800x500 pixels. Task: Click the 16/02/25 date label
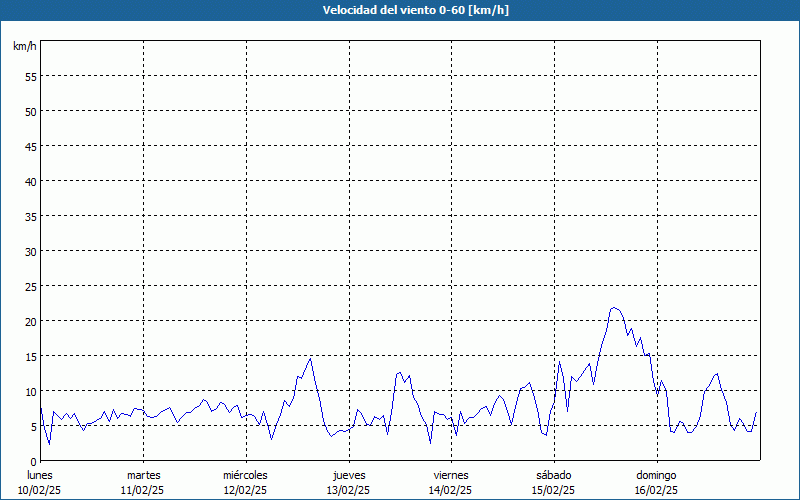coord(656,490)
